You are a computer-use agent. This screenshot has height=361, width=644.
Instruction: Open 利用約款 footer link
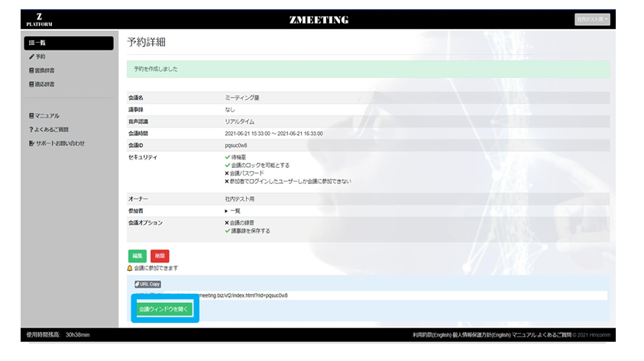click(432, 335)
